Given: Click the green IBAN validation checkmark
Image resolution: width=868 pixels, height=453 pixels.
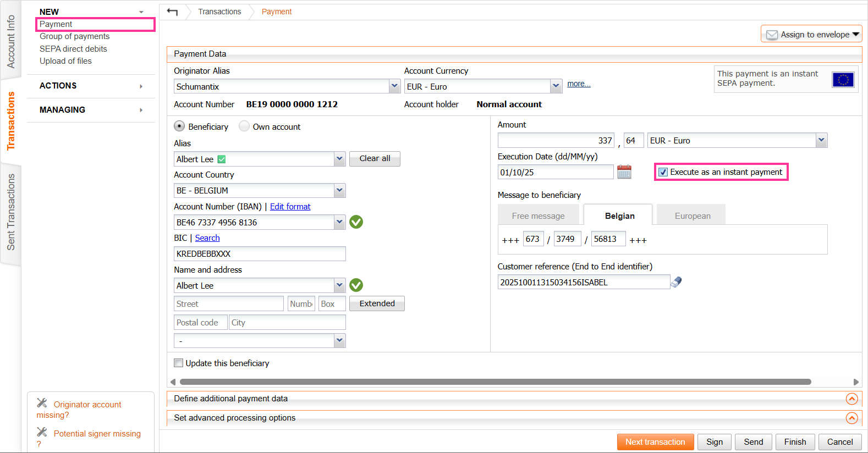Looking at the screenshot, I should tap(356, 222).
